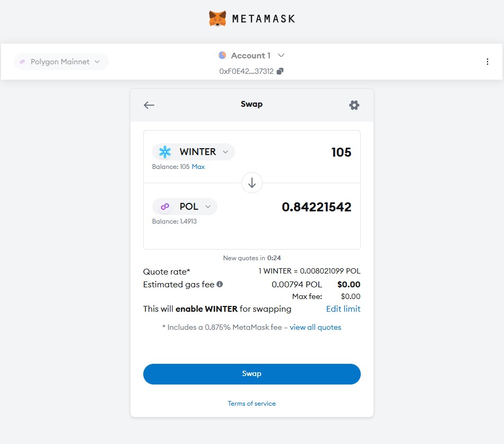504x444 pixels.
Task: Click the Account 1 avatar icon
Action: coord(222,55)
